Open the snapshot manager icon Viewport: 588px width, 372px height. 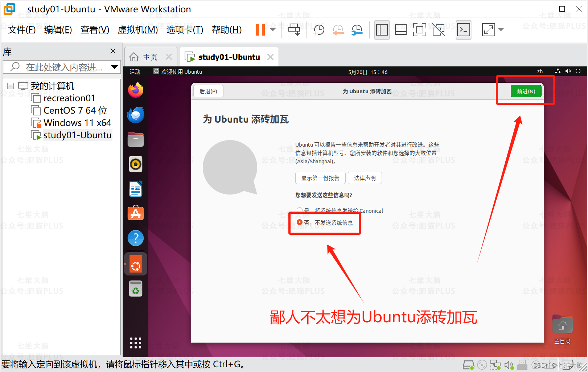point(357,30)
